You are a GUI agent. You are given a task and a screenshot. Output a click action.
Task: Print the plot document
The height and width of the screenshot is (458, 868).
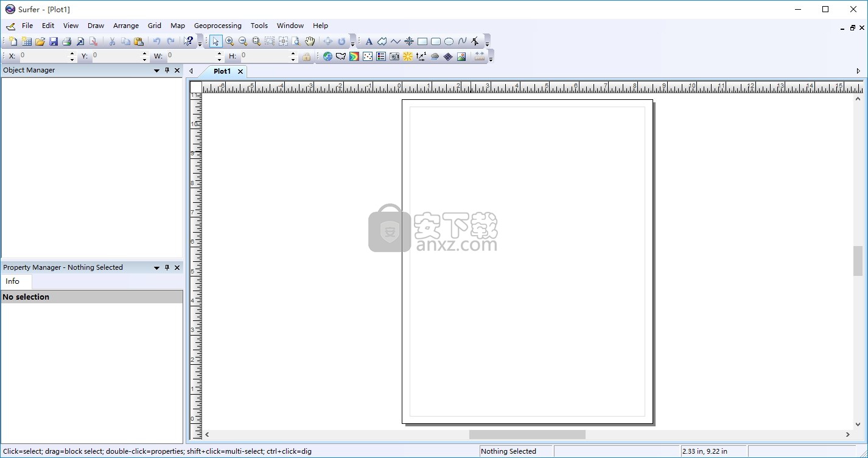pyautogui.click(x=67, y=41)
